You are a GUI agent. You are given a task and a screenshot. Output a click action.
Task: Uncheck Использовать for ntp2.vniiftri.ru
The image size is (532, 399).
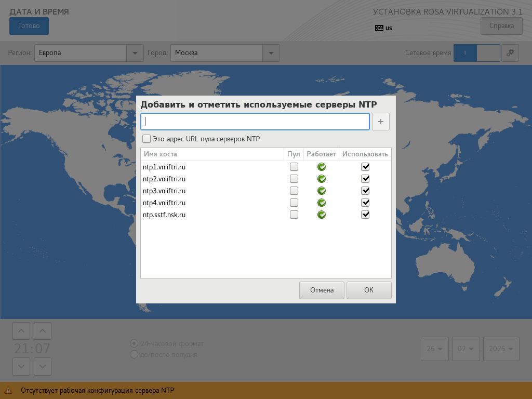pyautogui.click(x=365, y=179)
